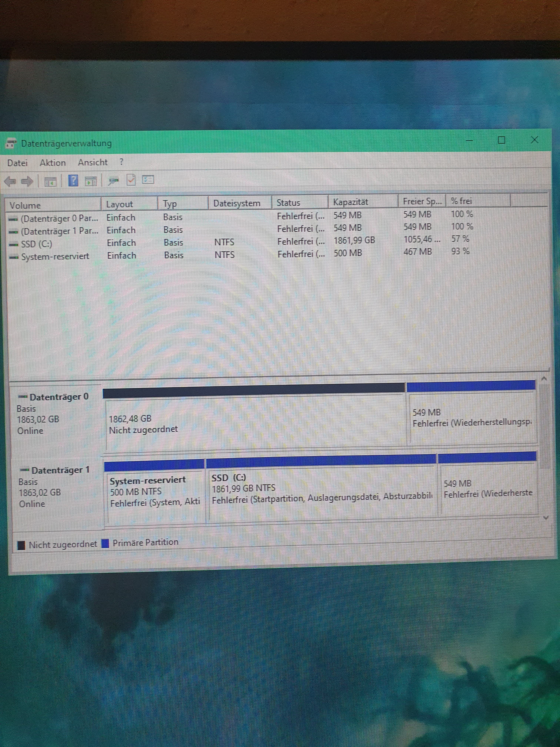This screenshot has width=560, height=747.
Task: Click the back arrow toolbar icon
Action: (x=10, y=182)
